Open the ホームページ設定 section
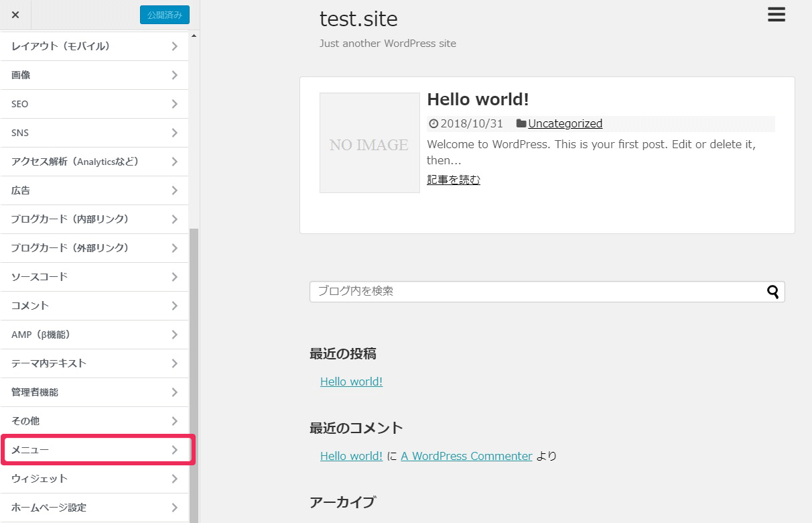Viewport: 812px width, 523px height. pos(94,508)
